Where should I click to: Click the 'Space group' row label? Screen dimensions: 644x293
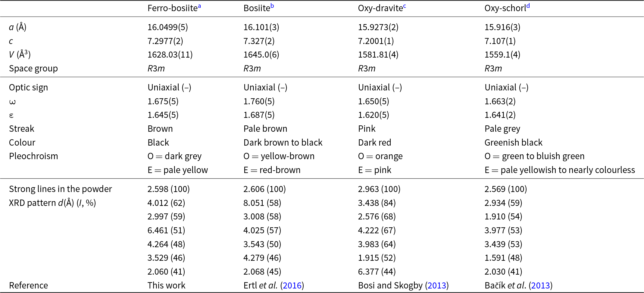(x=33, y=68)
